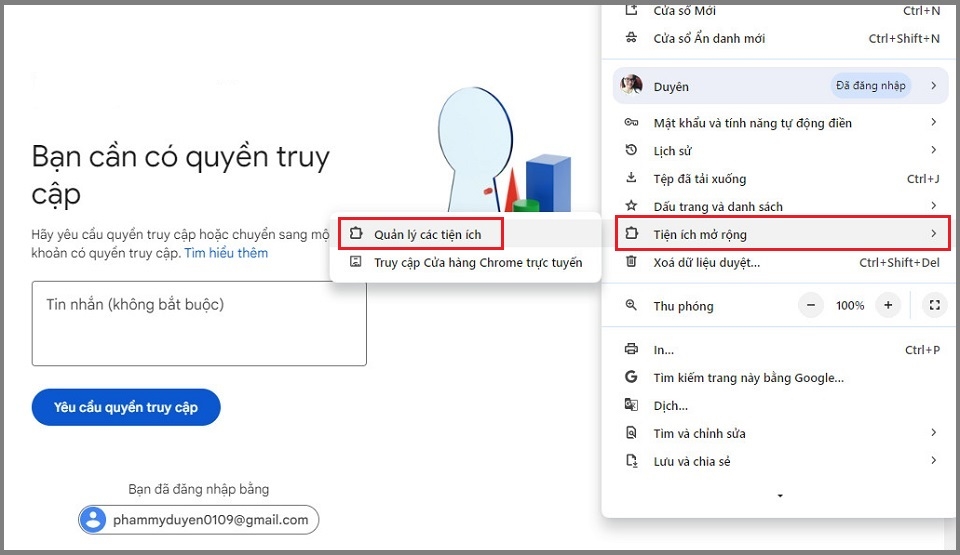This screenshot has width=960, height=555.
Task: Click the 100% zoom level value
Action: pos(850,305)
